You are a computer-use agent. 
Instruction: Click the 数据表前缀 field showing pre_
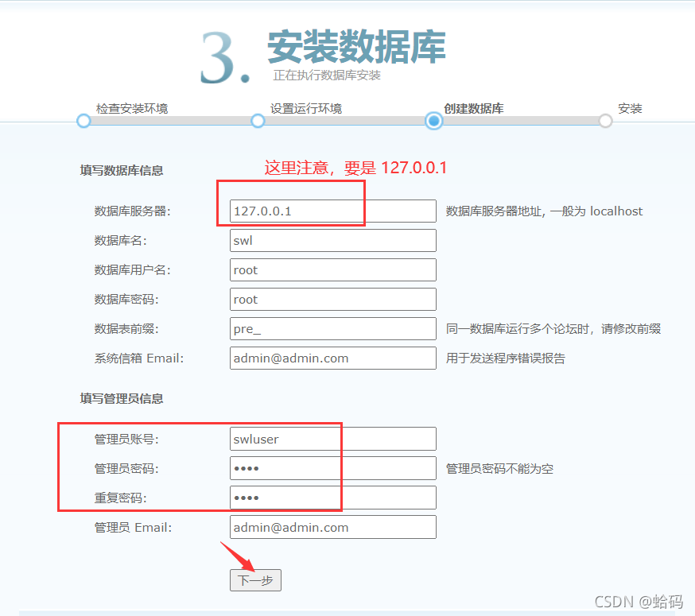(332, 328)
